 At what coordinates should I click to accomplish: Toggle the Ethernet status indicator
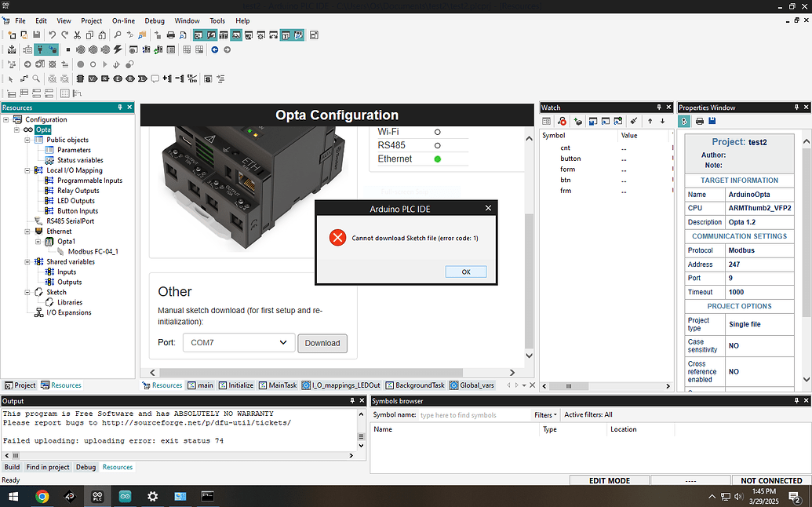439,158
